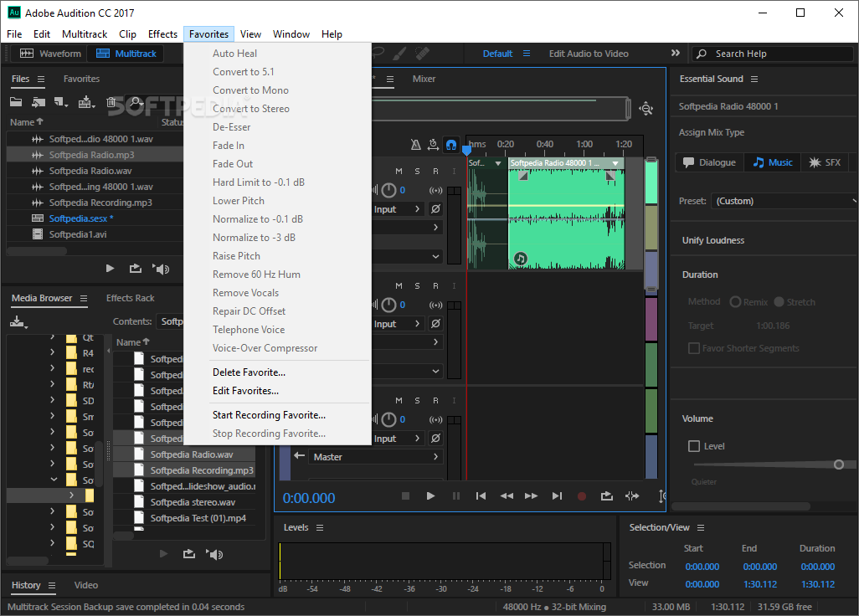Viewport: 859px width, 616px height.
Task: Expand the R4 folder in Media Browser
Action: 53,352
